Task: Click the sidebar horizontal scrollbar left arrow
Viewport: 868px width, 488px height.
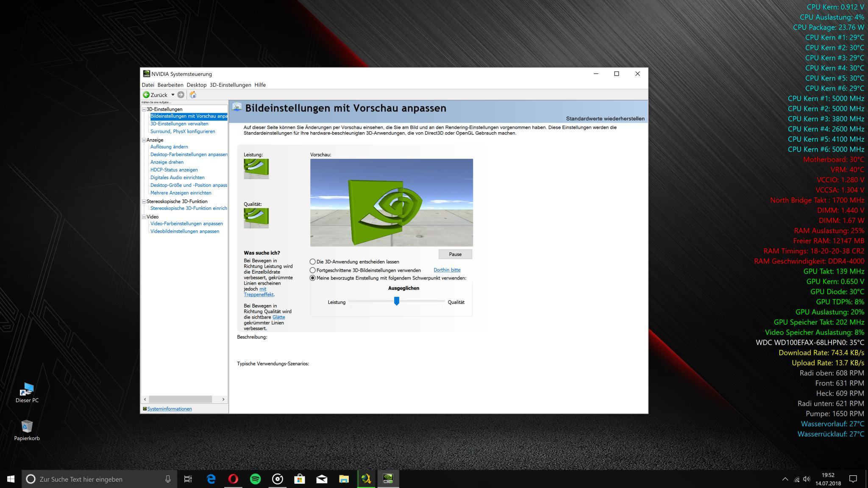Action: [145, 399]
